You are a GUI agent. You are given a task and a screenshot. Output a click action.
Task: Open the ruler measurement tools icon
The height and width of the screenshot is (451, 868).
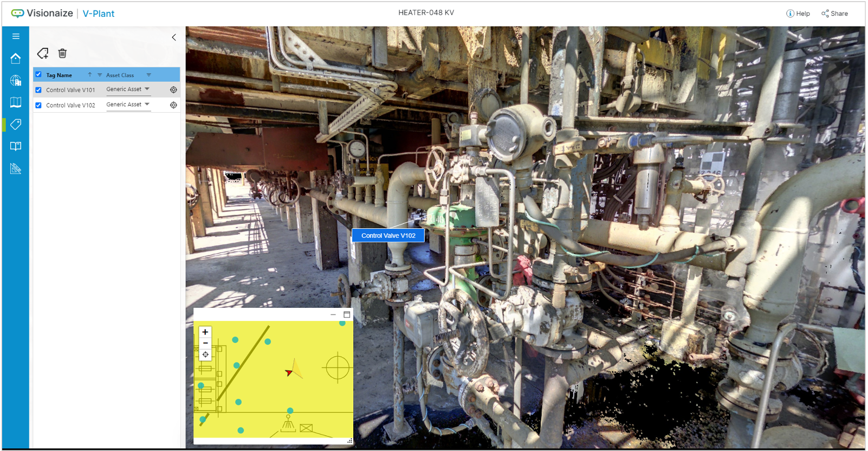coord(16,169)
